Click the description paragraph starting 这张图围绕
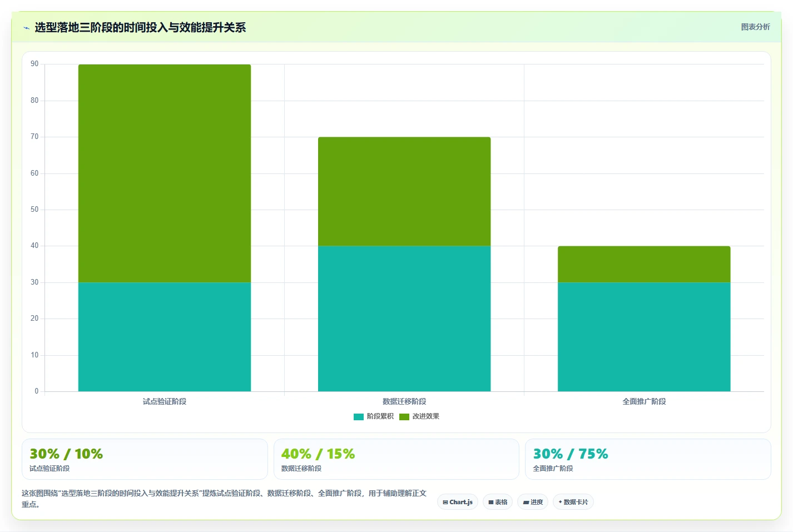 tap(224, 499)
